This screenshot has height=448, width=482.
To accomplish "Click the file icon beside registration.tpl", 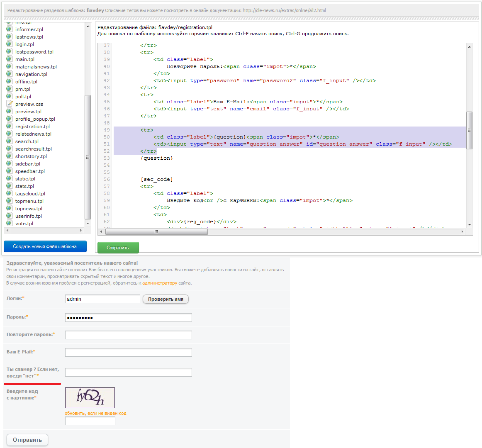I will click(x=9, y=127).
